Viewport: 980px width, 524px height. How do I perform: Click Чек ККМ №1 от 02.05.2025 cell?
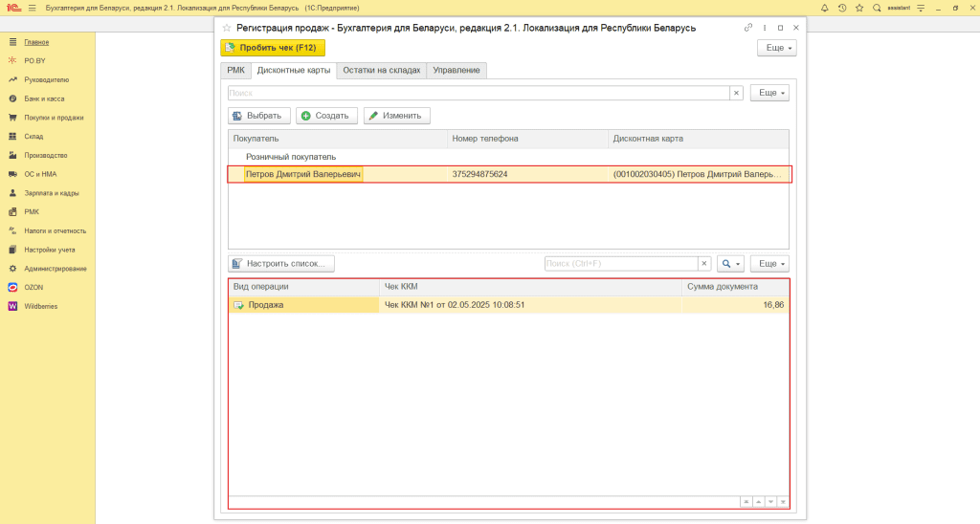(530, 305)
